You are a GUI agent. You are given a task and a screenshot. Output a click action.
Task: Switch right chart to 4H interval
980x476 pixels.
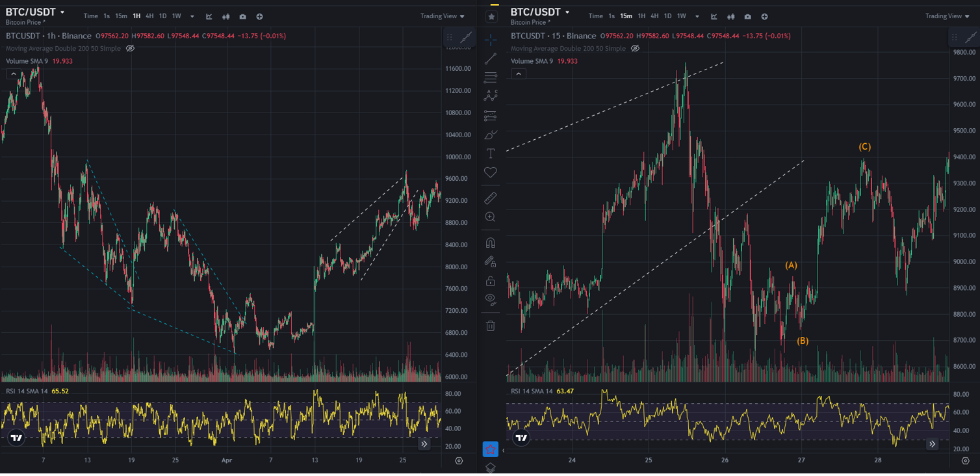(x=654, y=16)
